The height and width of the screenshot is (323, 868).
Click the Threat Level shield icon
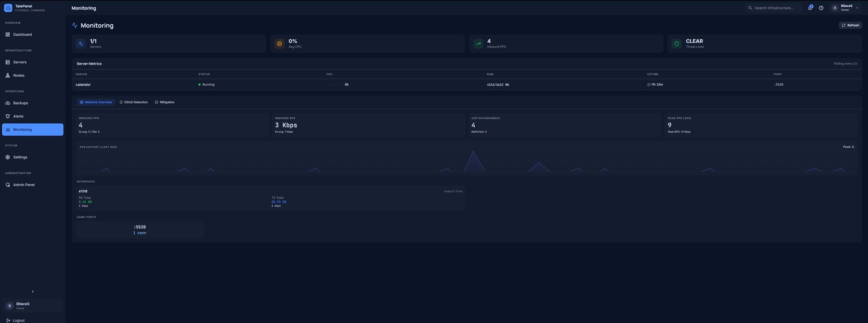677,44
